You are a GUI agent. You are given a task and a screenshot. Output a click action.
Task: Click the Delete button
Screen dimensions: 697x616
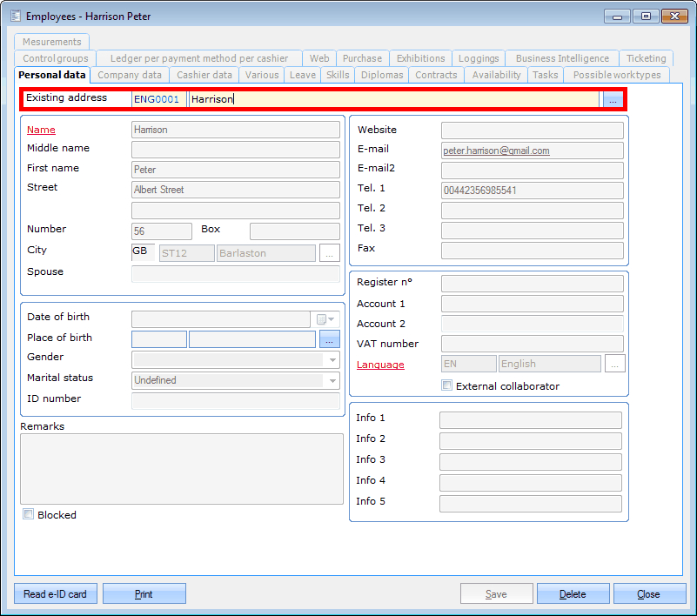(572, 593)
